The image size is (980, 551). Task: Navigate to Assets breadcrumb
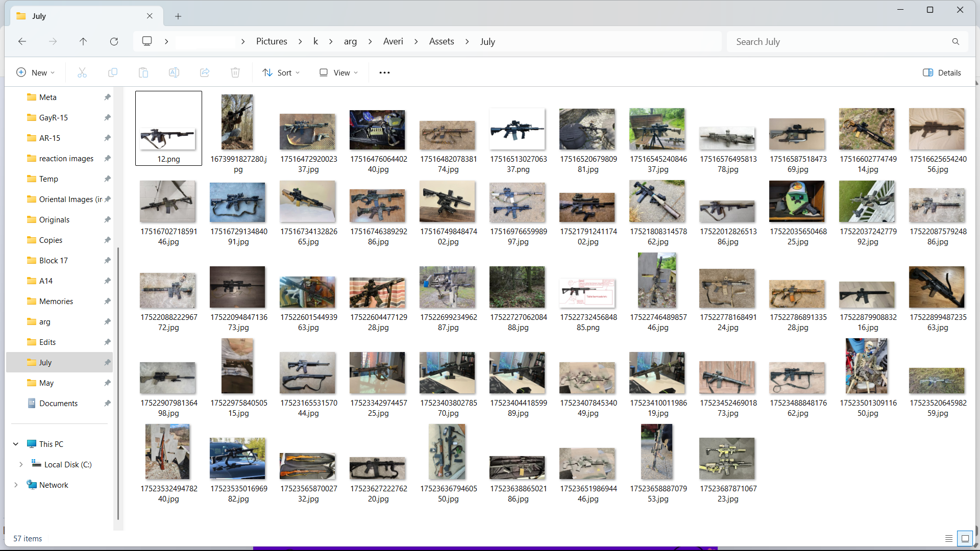[442, 41]
